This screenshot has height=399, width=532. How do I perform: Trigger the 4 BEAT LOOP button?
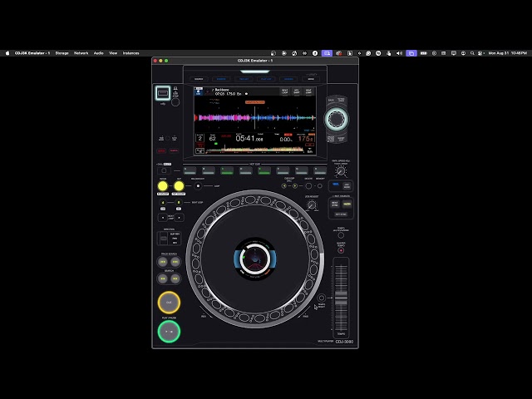click(163, 203)
